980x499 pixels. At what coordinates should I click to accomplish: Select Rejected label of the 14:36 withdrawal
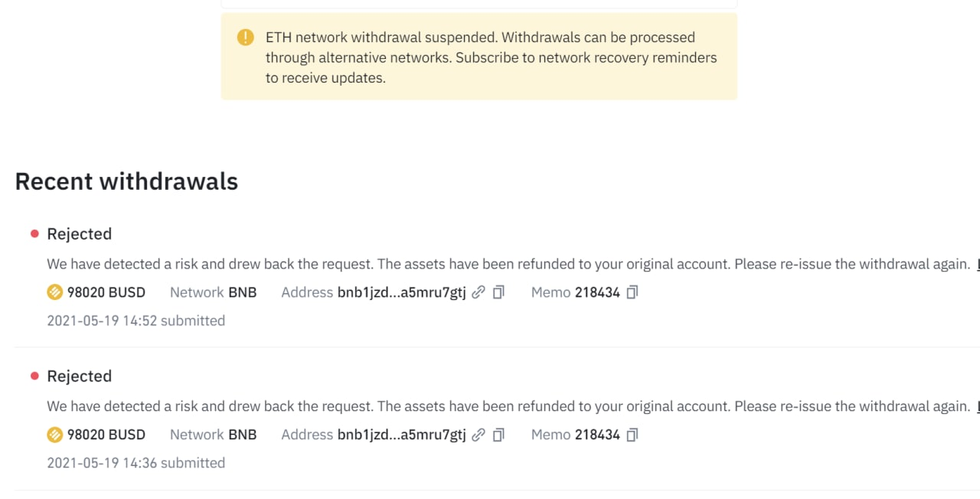click(x=80, y=377)
